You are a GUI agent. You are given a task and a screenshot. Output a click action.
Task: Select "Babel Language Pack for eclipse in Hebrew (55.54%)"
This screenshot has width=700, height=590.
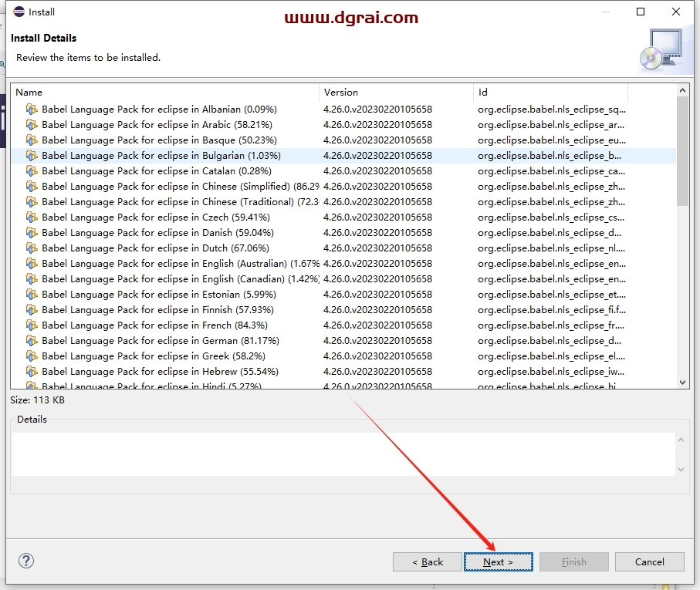pyautogui.click(x=161, y=372)
